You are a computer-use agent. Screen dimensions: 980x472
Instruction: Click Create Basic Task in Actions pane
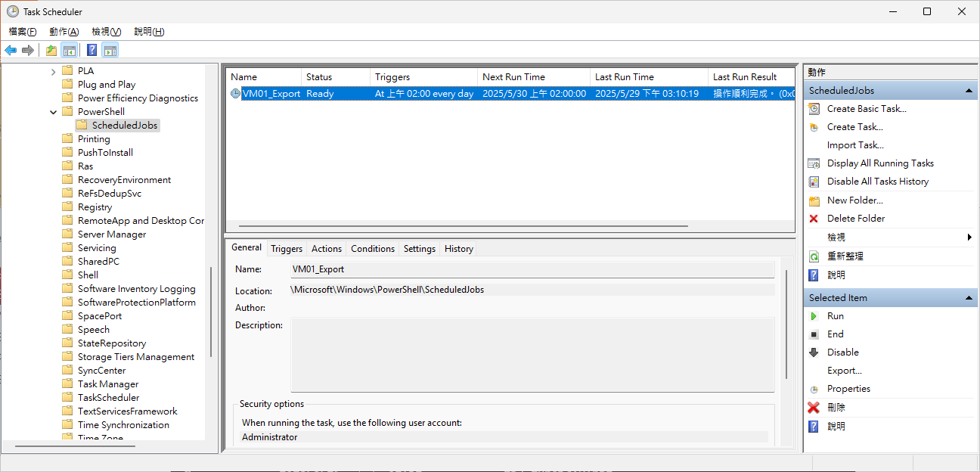coord(866,109)
